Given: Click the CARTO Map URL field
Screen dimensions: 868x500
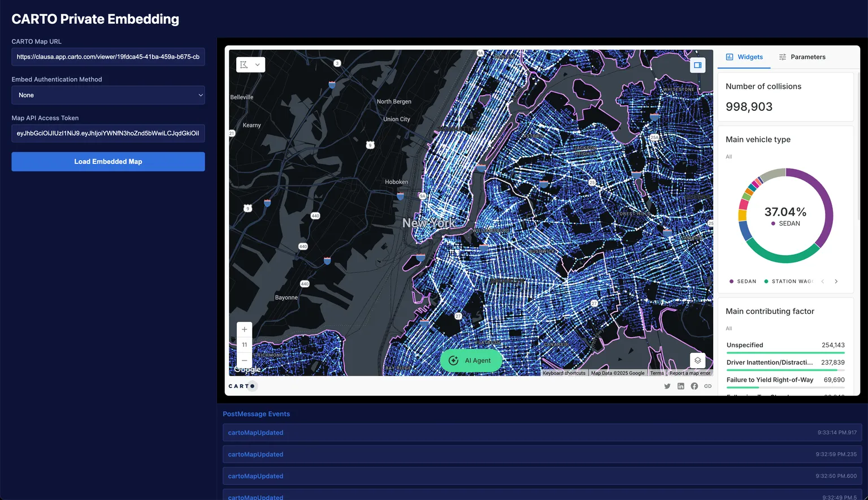Looking at the screenshot, I should coord(108,57).
